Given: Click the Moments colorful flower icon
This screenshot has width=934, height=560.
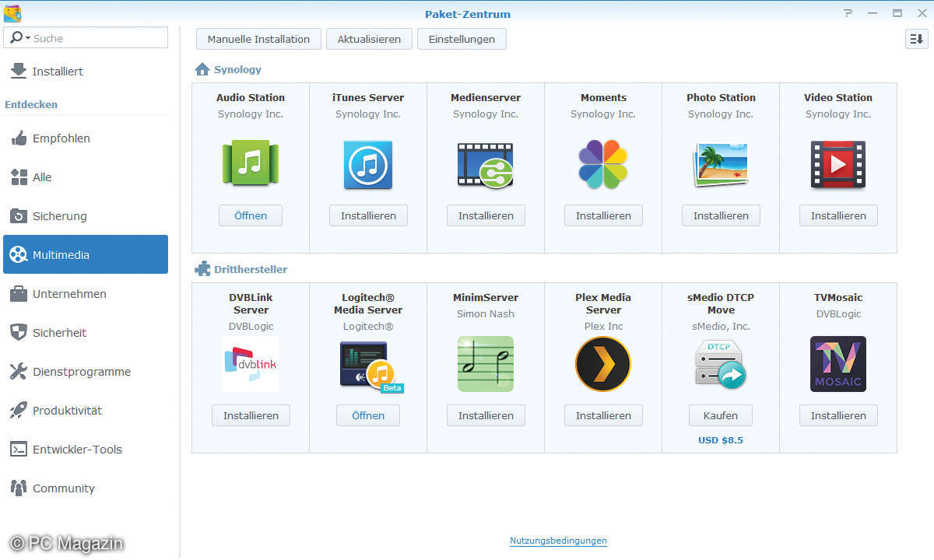Looking at the screenshot, I should (603, 164).
